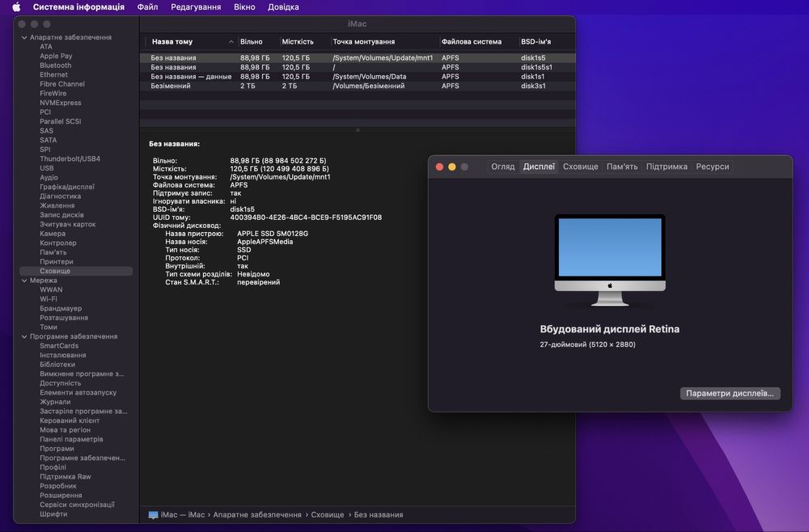This screenshot has height=532, width=809.
Task: Select Wi-Fi in the sidebar
Action: [49, 299]
